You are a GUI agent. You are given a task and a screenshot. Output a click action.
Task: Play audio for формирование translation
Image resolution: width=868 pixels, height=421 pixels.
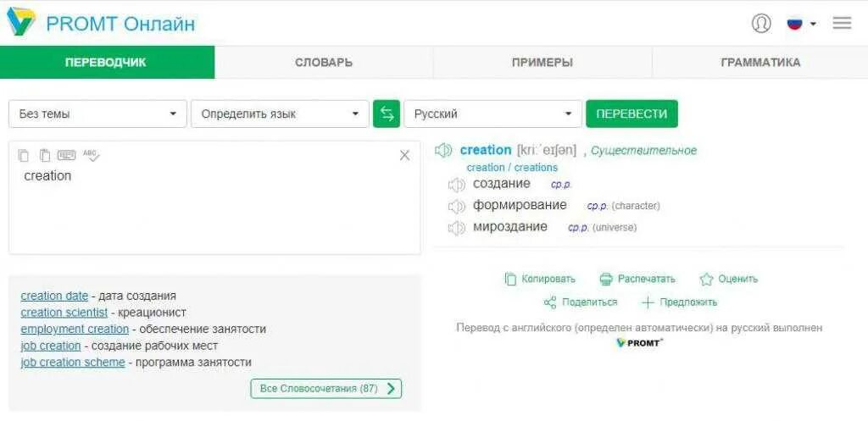pos(456,207)
